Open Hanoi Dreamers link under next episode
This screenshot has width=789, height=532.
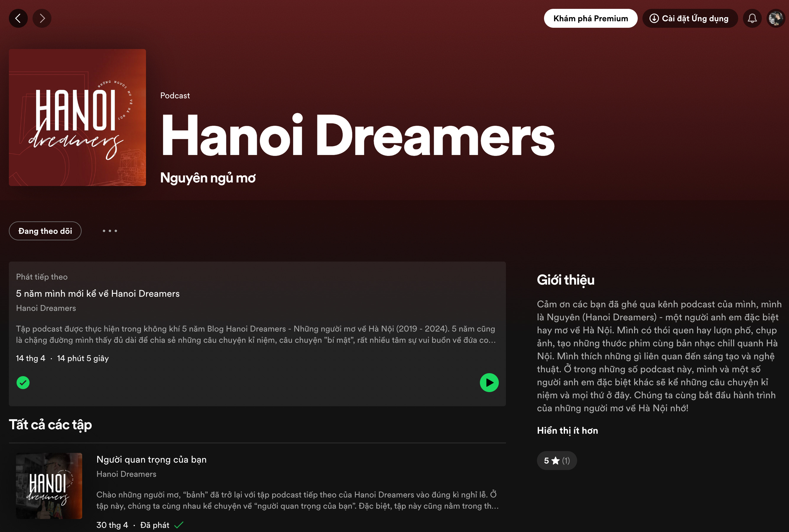(46, 308)
